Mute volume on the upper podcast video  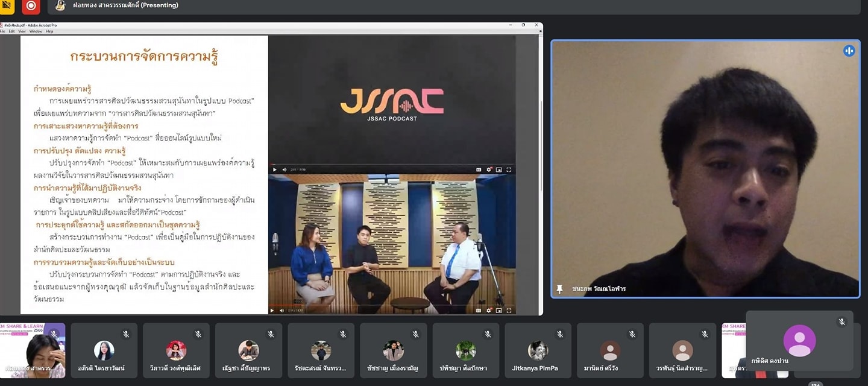(x=285, y=169)
